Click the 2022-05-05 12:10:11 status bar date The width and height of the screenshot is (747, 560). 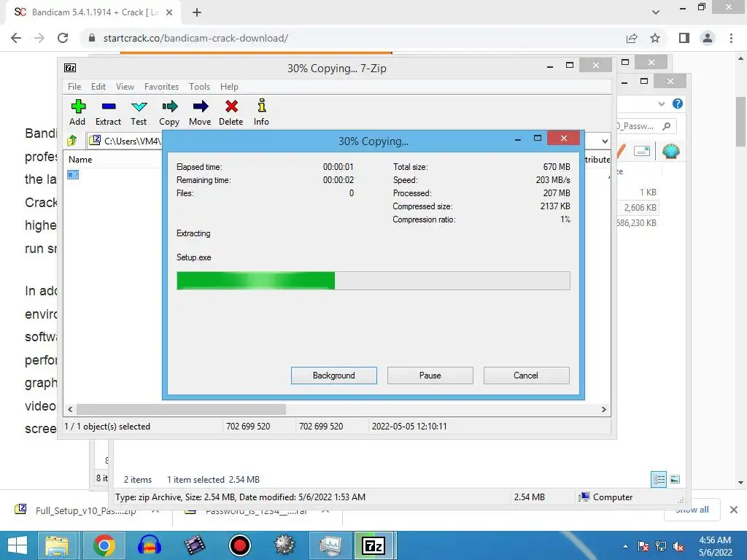[x=409, y=426]
